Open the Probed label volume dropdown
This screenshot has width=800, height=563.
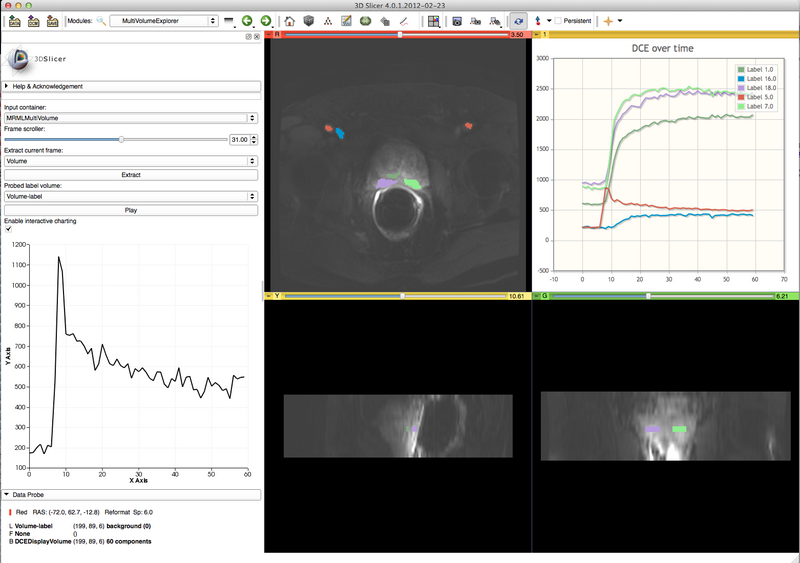click(x=131, y=196)
